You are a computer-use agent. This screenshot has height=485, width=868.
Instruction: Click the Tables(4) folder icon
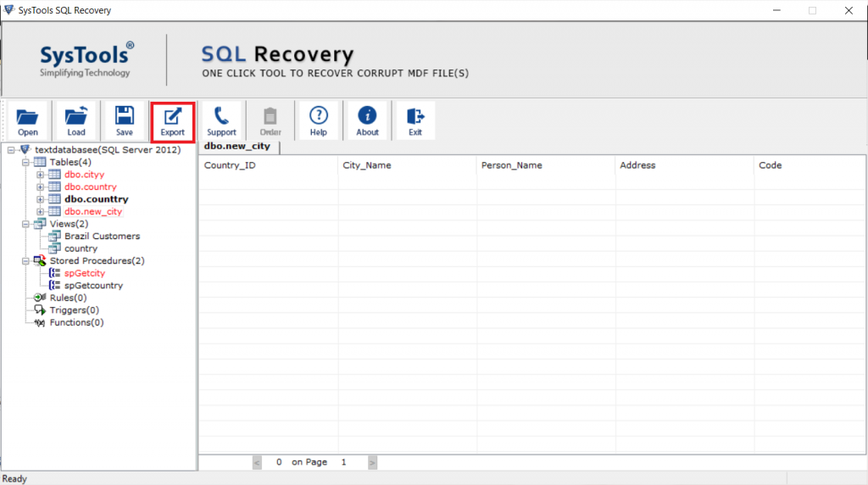40,162
